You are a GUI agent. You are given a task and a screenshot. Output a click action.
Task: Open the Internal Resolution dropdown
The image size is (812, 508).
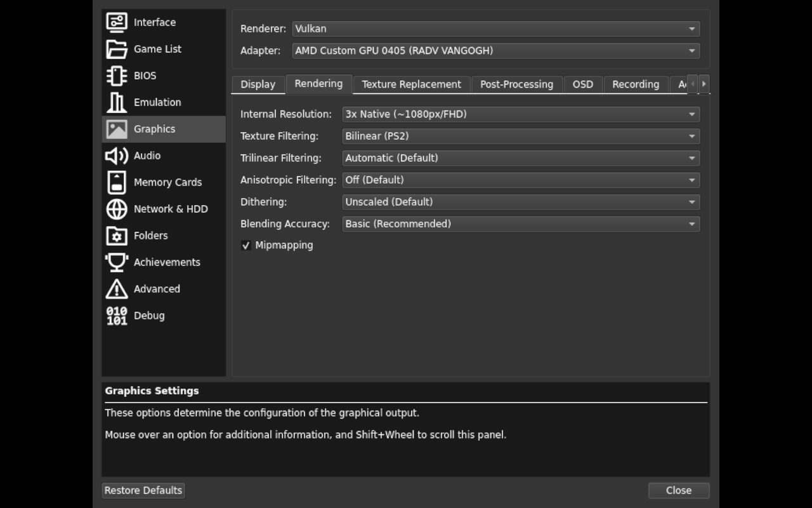click(521, 114)
